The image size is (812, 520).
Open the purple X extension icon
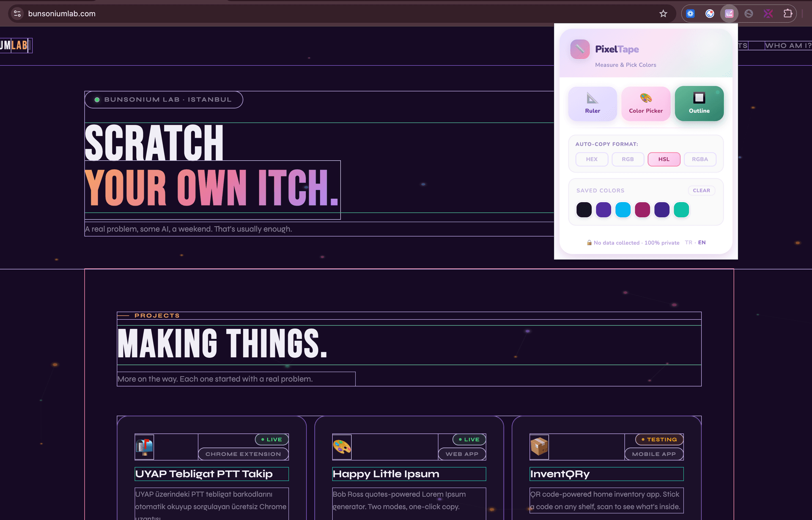point(768,14)
